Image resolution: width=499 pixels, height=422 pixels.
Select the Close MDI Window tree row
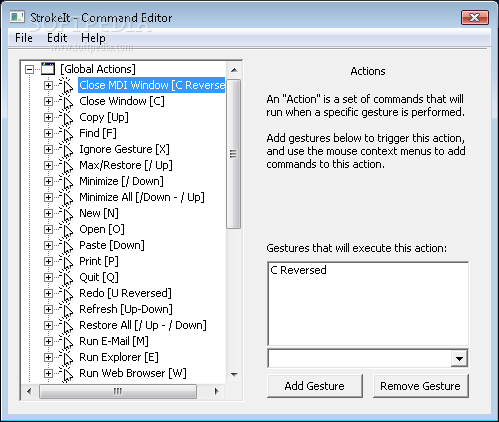pyautogui.click(x=152, y=85)
